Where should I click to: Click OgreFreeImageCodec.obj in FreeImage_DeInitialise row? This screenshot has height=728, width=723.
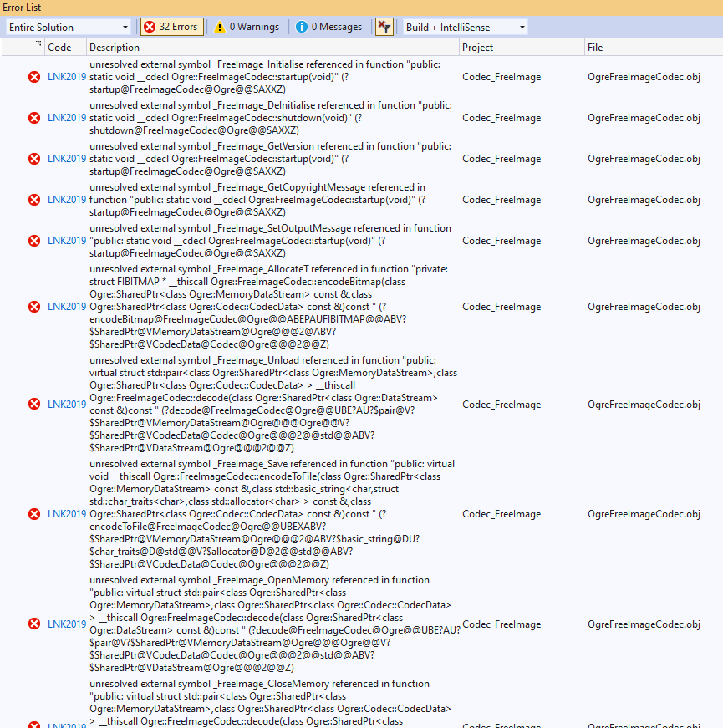click(x=644, y=118)
